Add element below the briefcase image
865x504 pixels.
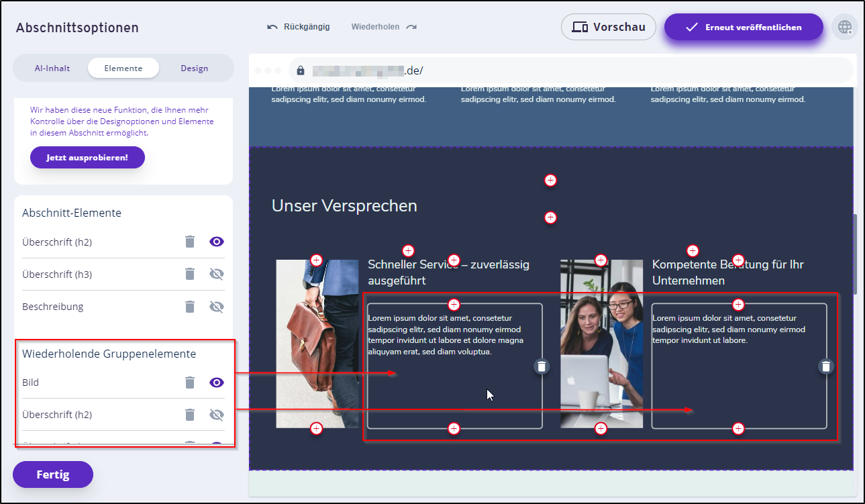pyautogui.click(x=317, y=428)
